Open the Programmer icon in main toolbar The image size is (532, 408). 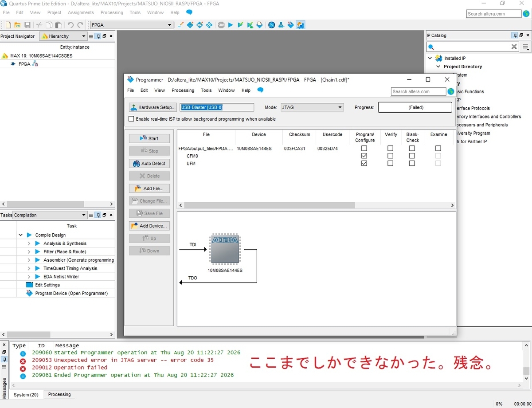(x=291, y=25)
